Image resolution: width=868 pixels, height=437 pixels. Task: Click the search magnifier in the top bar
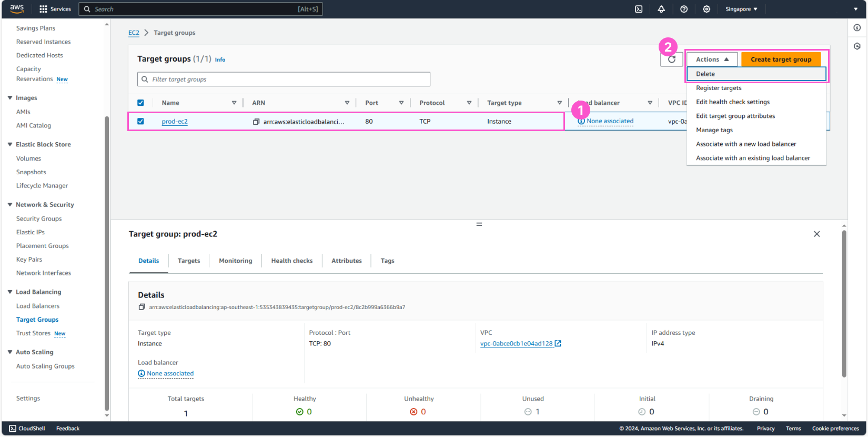coord(87,9)
